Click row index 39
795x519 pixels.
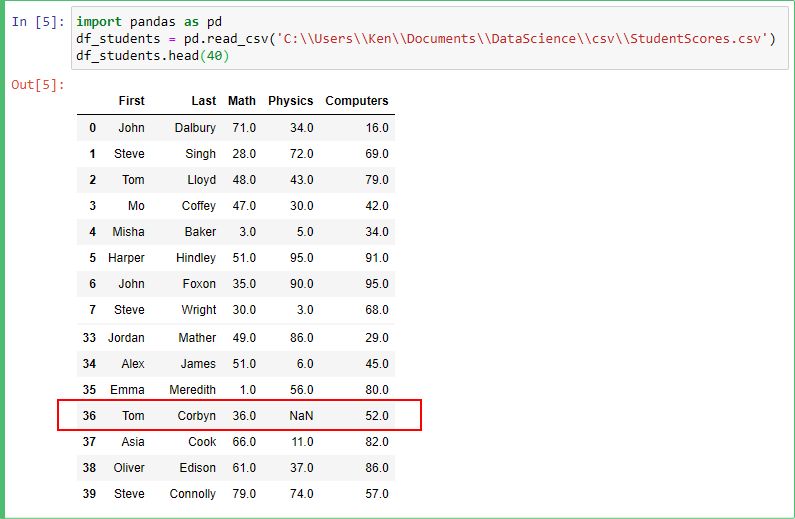click(x=89, y=494)
